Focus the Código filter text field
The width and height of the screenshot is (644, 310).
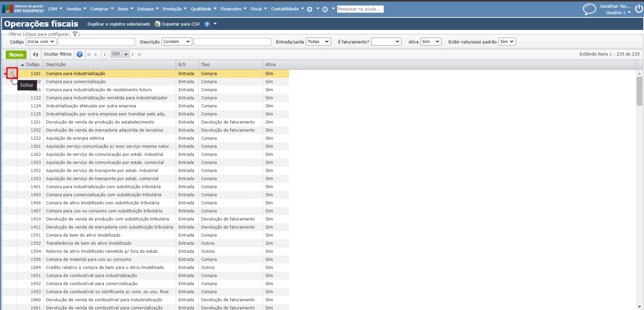click(x=96, y=42)
